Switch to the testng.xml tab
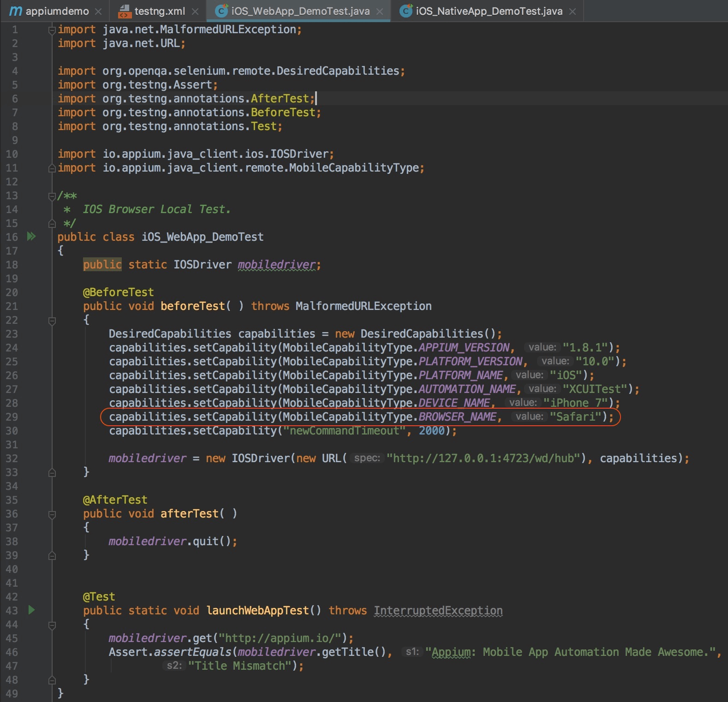 (x=160, y=12)
